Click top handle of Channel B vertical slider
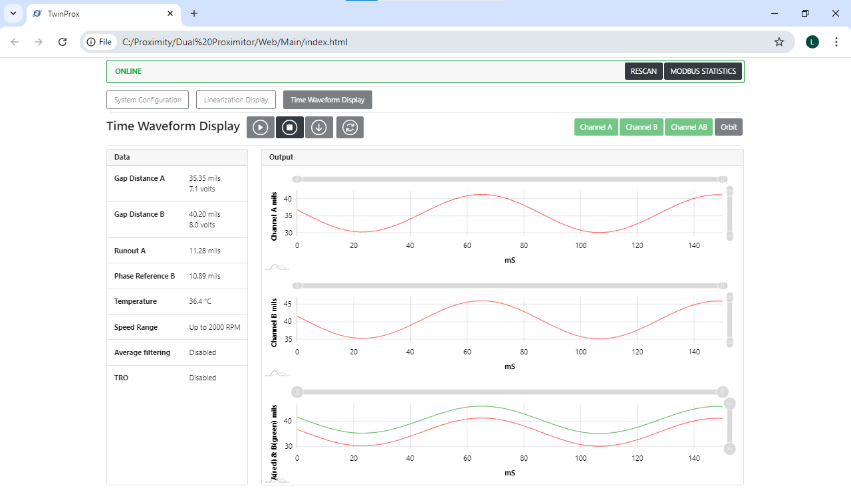This screenshot has height=504, width=851. tap(729, 297)
